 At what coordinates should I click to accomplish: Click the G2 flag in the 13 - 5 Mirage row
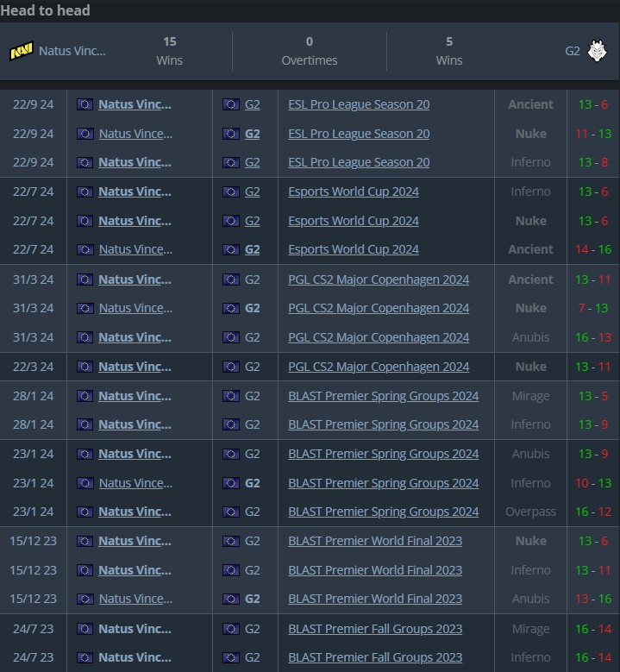pyautogui.click(x=231, y=396)
